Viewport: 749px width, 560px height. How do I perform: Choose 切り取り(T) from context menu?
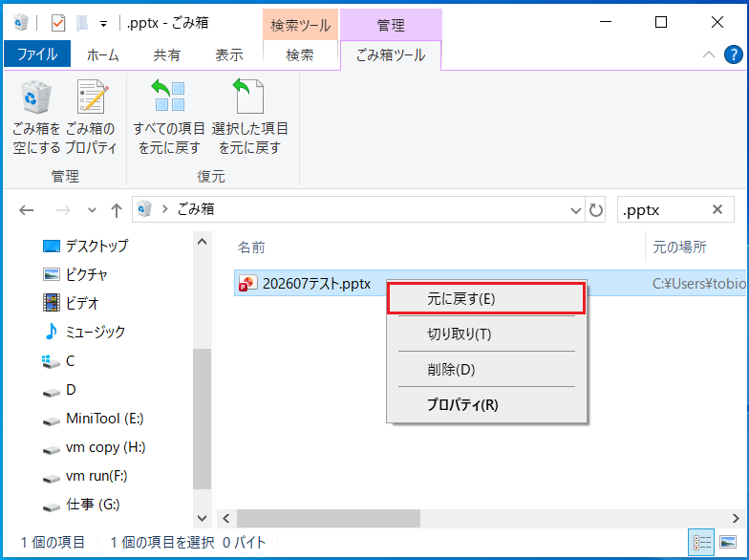click(486, 334)
